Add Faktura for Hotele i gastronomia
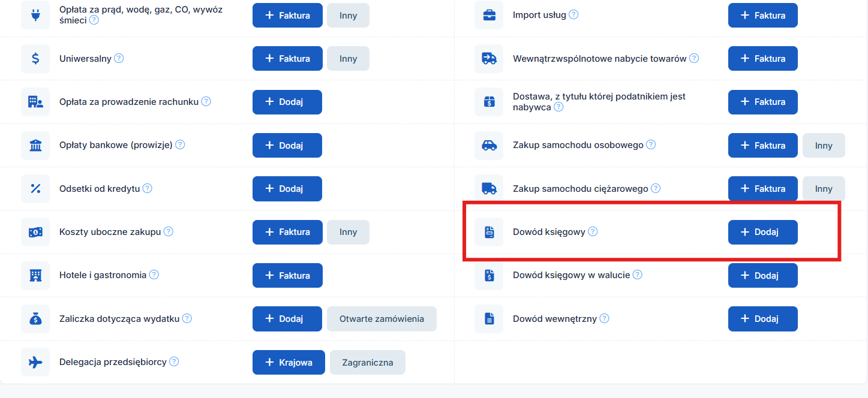Image resolution: width=868 pixels, height=398 pixels. tap(287, 276)
